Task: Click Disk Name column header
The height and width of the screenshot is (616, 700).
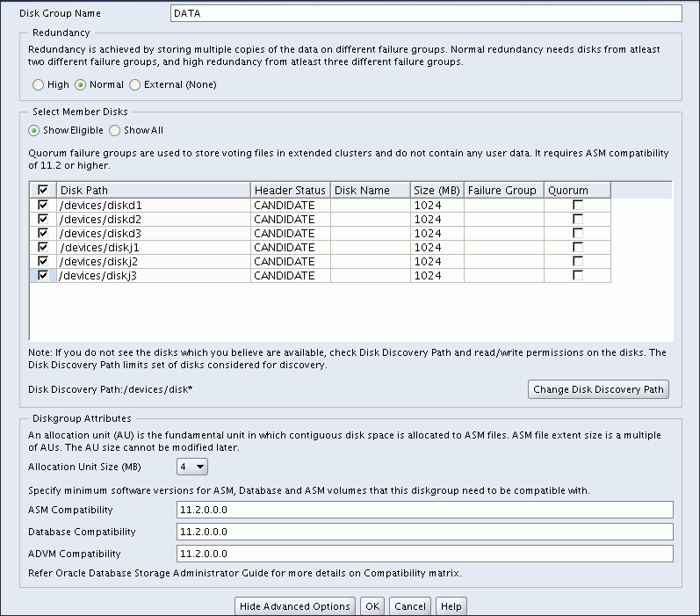Action: (371, 191)
